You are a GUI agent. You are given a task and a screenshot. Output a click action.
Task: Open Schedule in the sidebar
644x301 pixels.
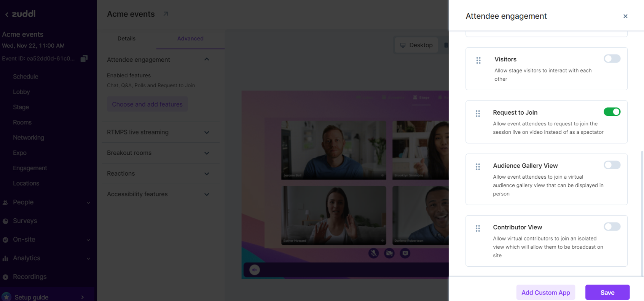(x=26, y=77)
